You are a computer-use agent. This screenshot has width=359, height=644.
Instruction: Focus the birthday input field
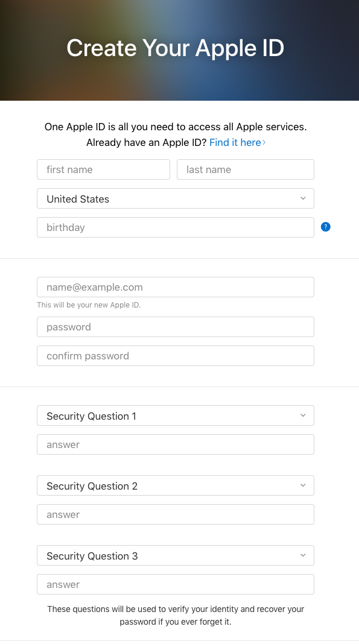coord(176,227)
